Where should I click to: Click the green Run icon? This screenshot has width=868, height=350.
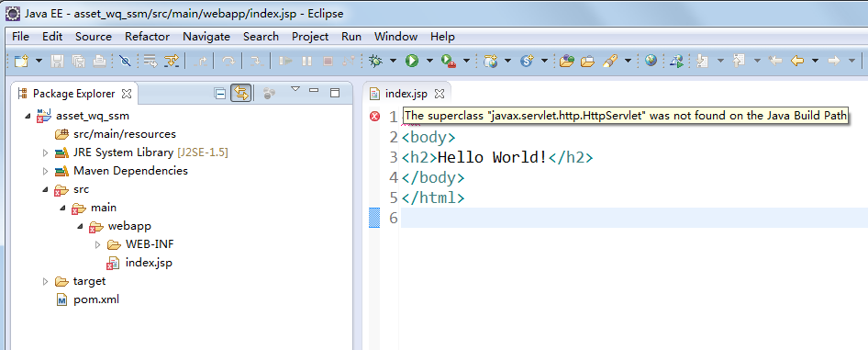(411, 61)
